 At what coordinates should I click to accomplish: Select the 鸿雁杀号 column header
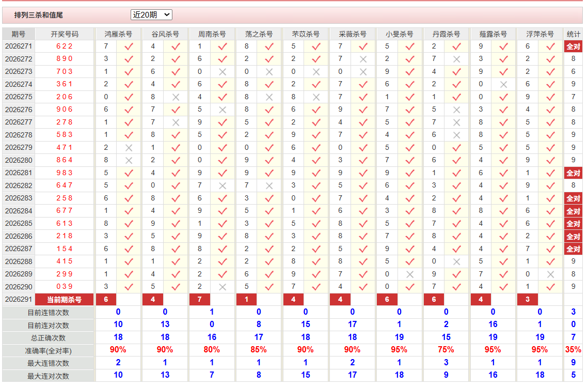(118, 34)
